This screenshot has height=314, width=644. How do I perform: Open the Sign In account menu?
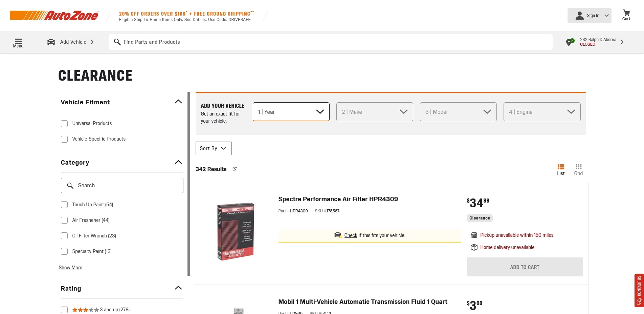589,16
